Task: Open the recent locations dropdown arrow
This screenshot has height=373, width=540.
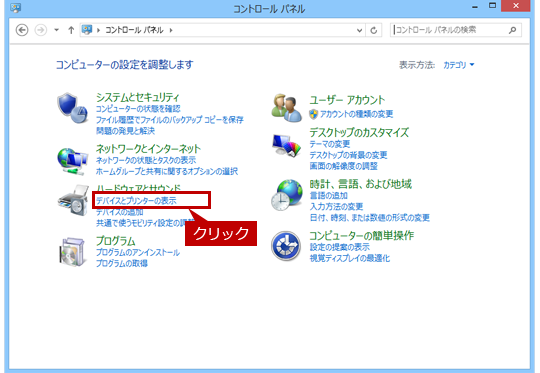Action: (x=56, y=30)
